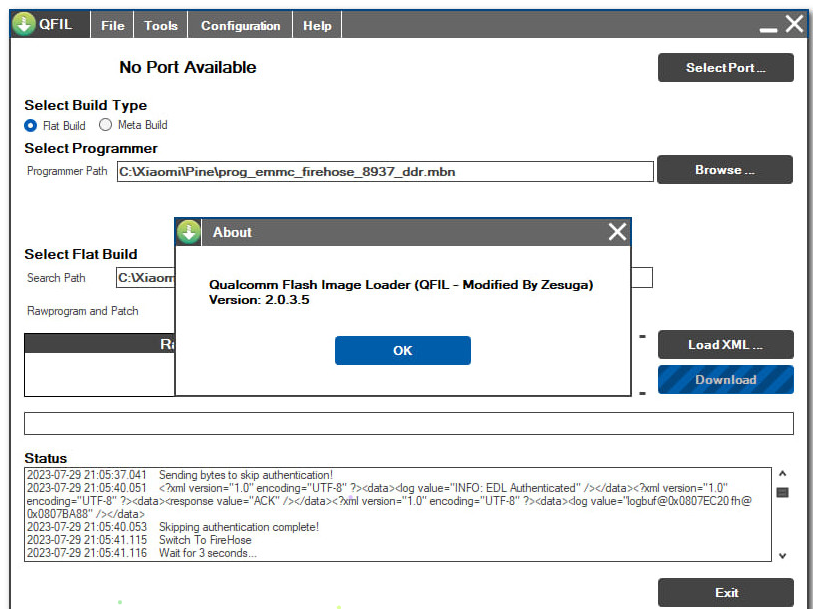Open the Configuration menu
Viewport: 813px width, 609px height.
[240, 26]
